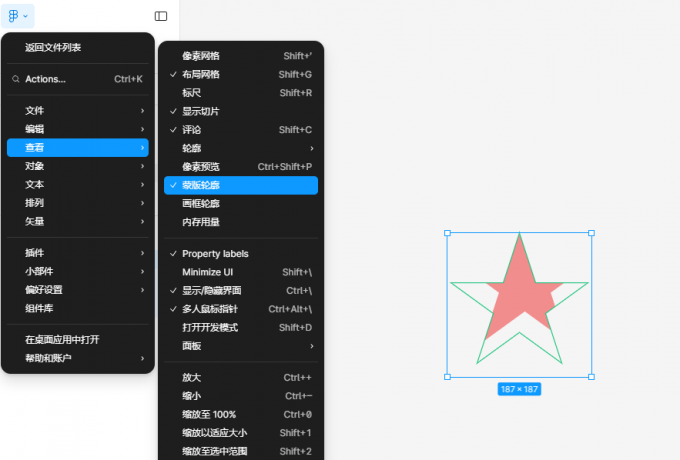Toggle 评论 visibility off

241,130
